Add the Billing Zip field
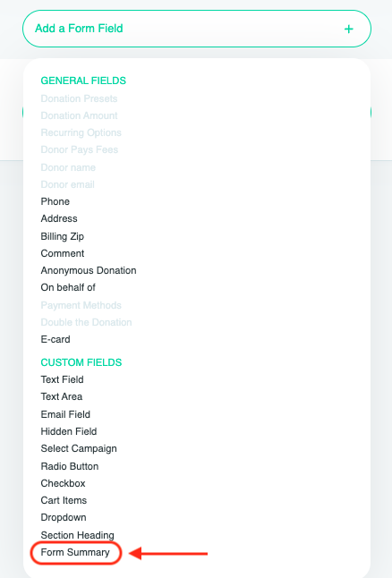Image resolution: width=392 pixels, height=578 pixels. 63,236
